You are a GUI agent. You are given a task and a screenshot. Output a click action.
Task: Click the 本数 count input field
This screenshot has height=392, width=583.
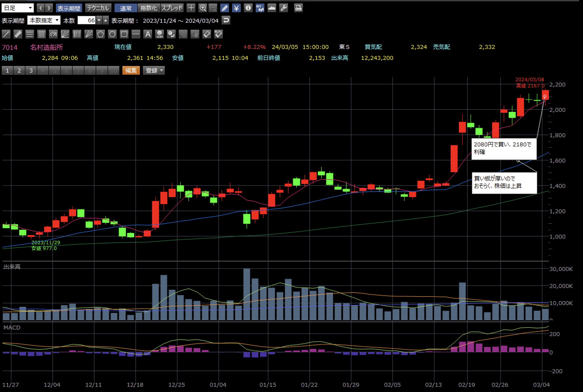click(x=87, y=20)
